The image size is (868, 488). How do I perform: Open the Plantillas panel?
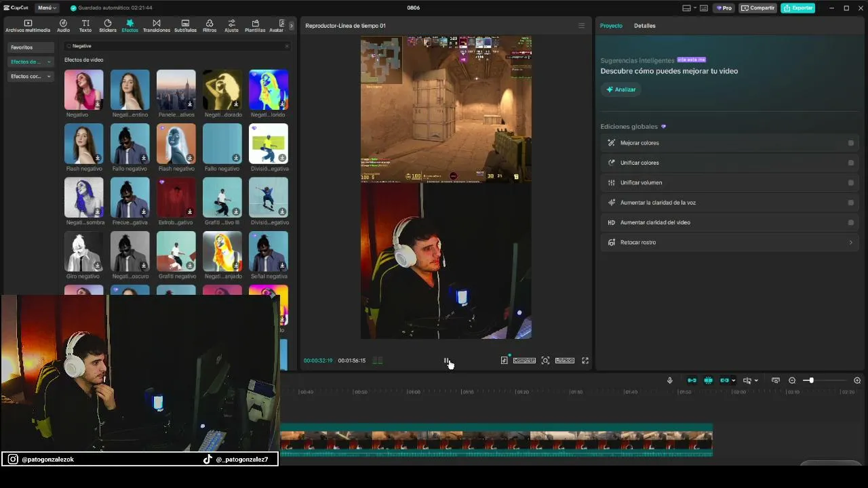tap(255, 26)
